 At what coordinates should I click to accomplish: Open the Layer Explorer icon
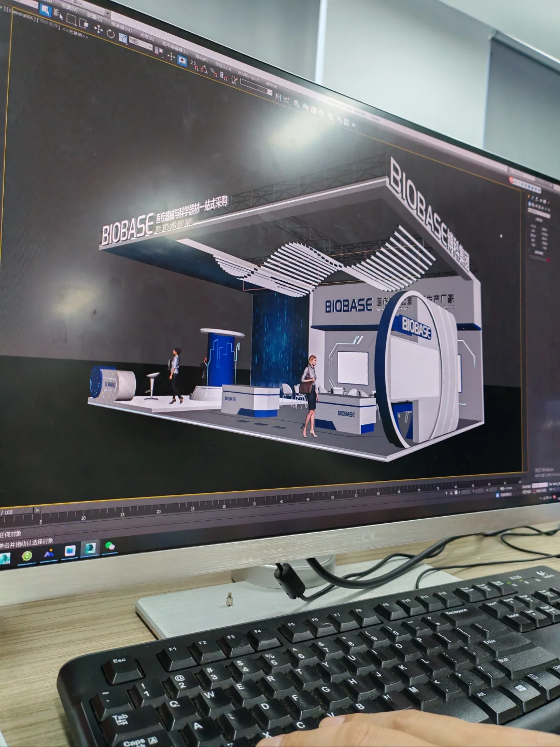pos(297,104)
